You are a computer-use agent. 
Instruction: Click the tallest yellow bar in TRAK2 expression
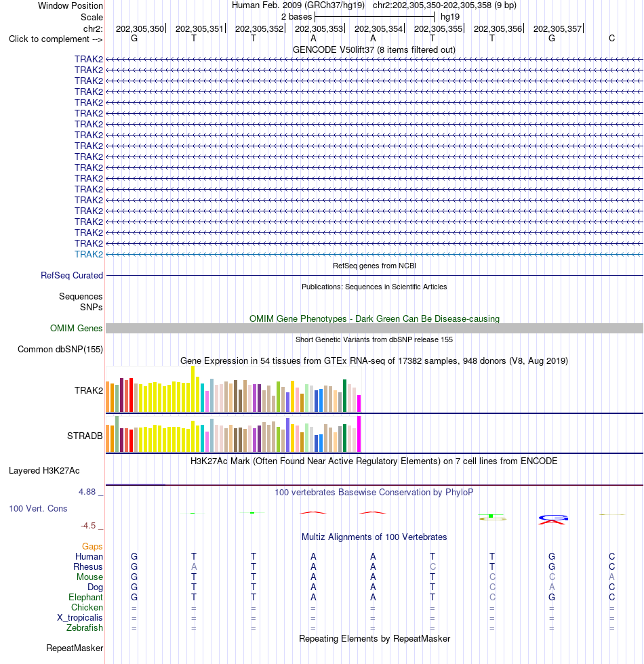[x=193, y=389]
